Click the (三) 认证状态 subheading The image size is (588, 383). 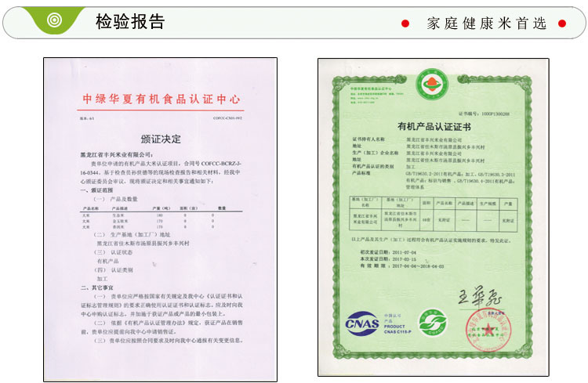[x=113, y=252]
